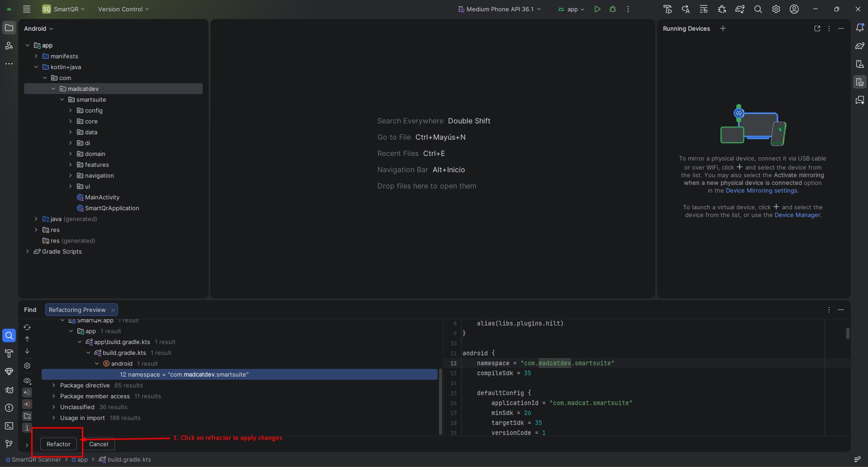Open the Device Manager tool window icon
This screenshot has height=467, width=868.
(x=860, y=64)
